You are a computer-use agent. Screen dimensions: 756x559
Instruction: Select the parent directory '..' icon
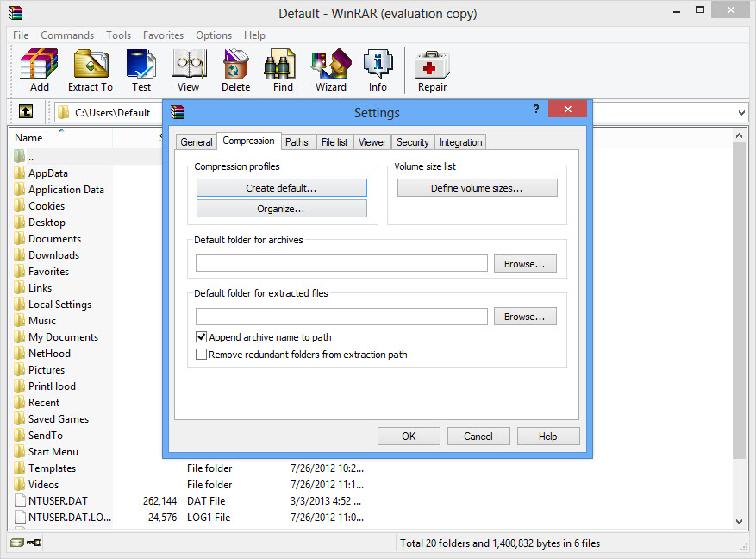pyautogui.click(x=19, y=156)
